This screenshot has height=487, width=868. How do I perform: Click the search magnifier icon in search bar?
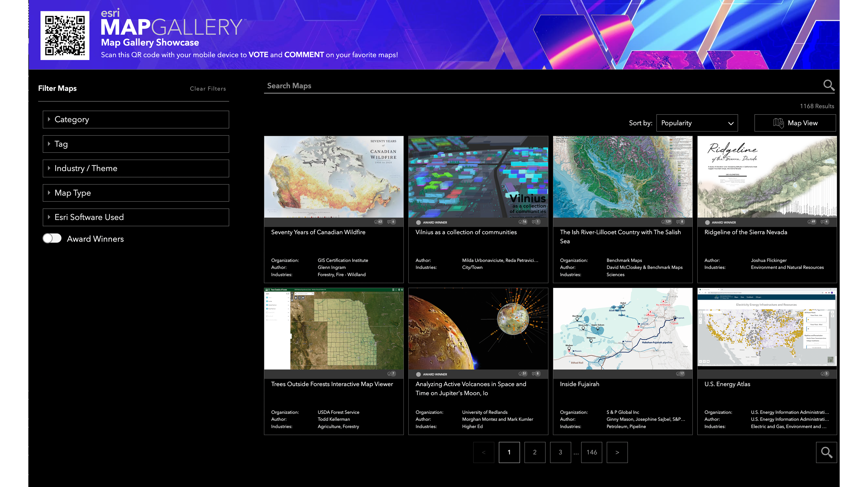click(829, 85)
